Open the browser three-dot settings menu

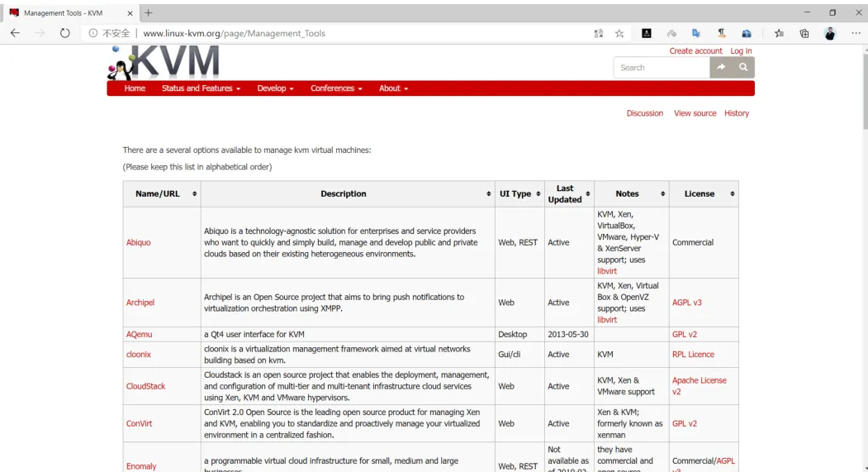click(x=856, y=33)
